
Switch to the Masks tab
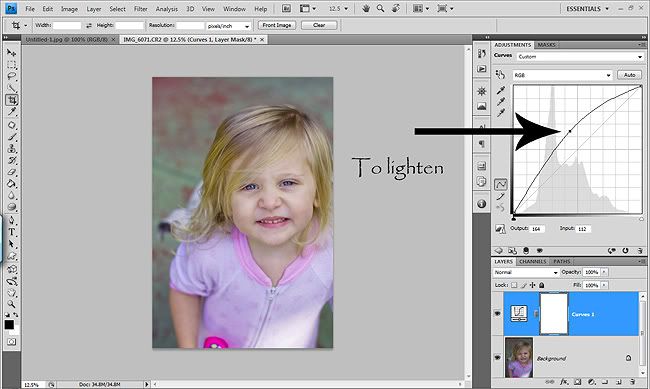coord(546,45)
